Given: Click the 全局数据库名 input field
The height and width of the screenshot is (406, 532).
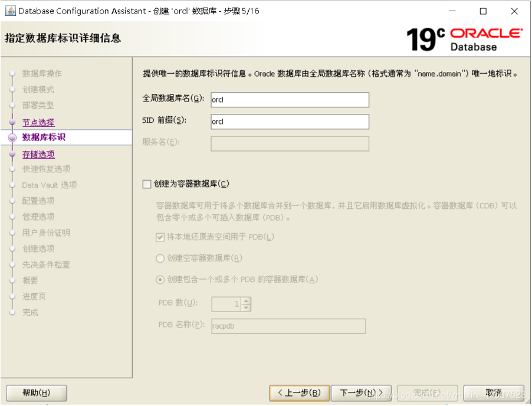Looking at the screenshot, I should (290, 100).
